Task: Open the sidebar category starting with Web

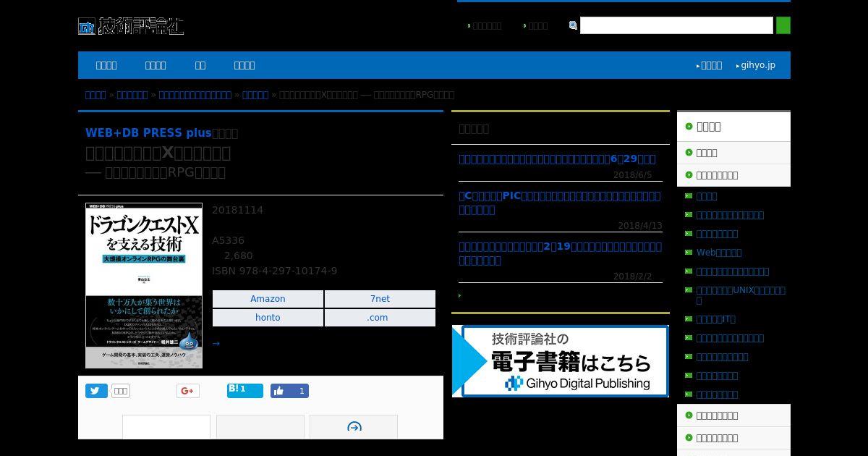Action: point(718,253)
